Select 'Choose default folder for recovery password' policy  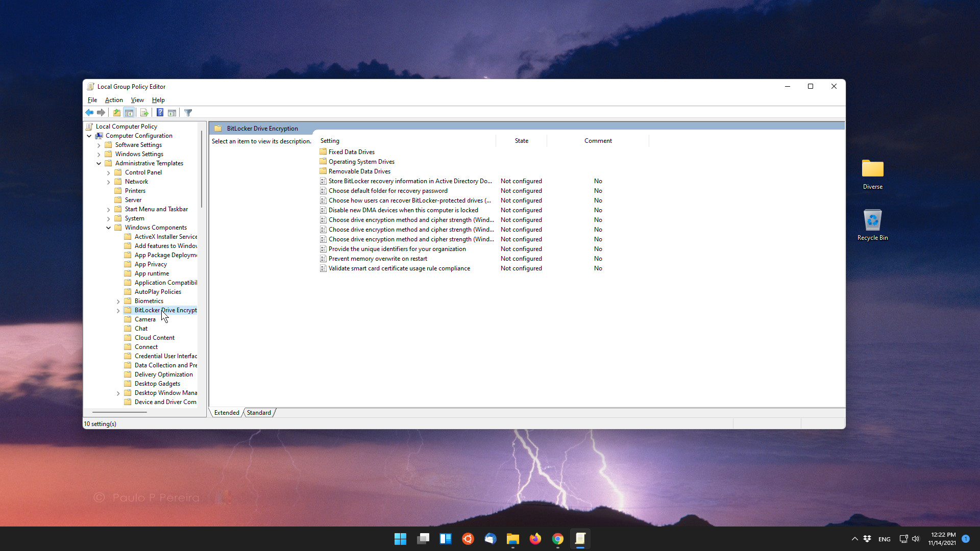point(388,191)
